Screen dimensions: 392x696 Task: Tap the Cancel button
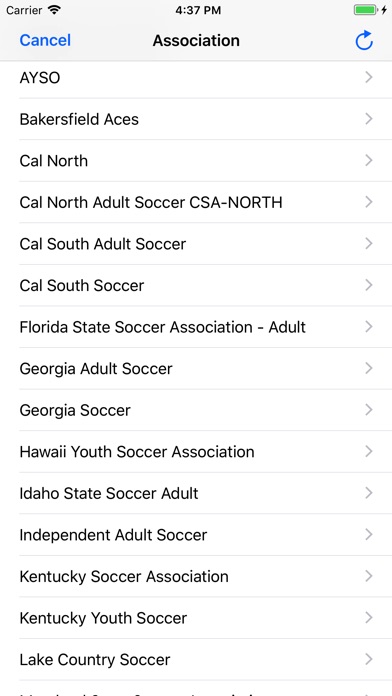click(x=45, y=40)
